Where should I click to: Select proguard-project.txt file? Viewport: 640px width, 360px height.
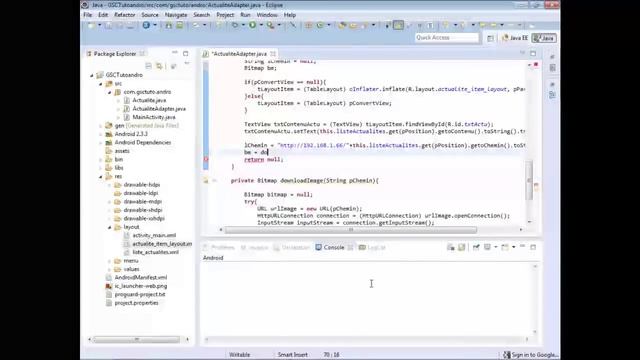pos(140,294)
